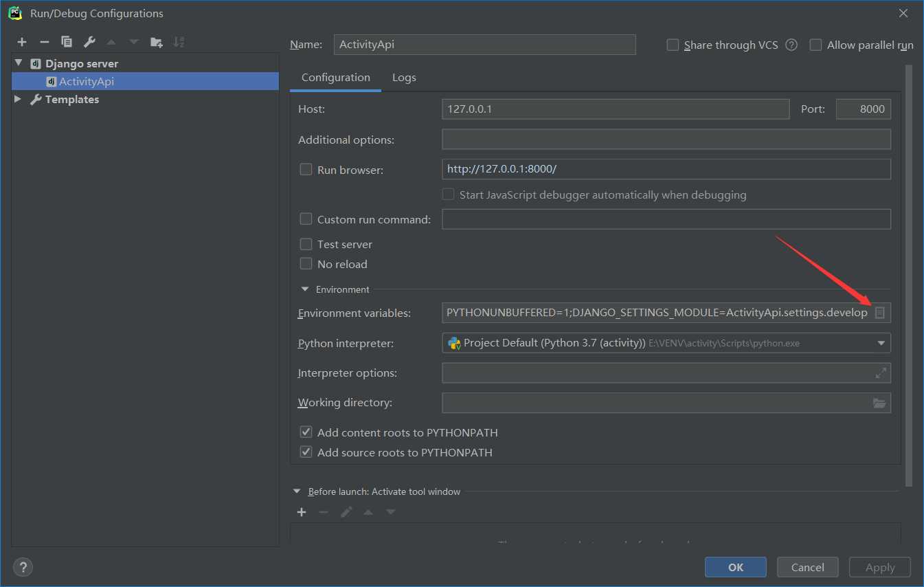Browse for working directory folder
This screenshot has width=924, height=587.
(x=879, y=403)
